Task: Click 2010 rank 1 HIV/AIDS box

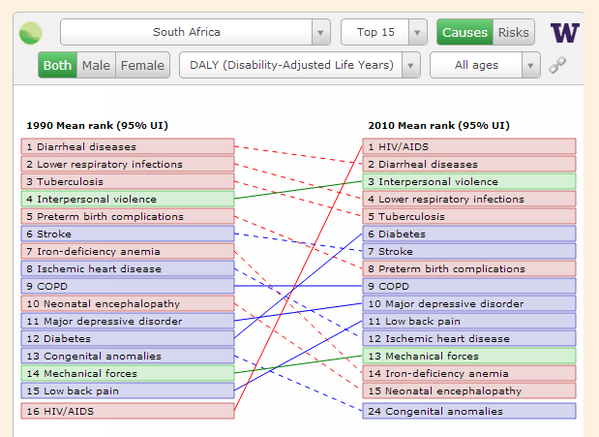Action: coord(469,147)
